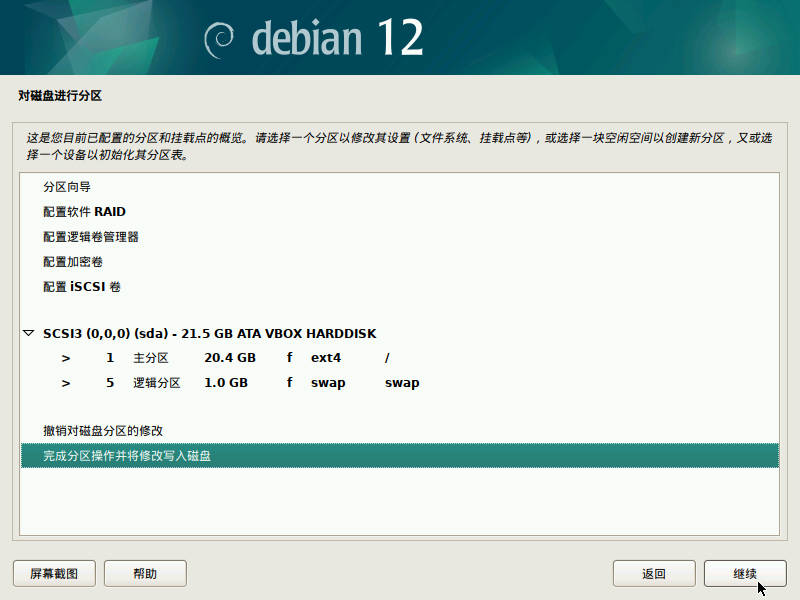Go back with the 返回 button
Viewport: 800px width, 600px height.
tap(654, 573)
